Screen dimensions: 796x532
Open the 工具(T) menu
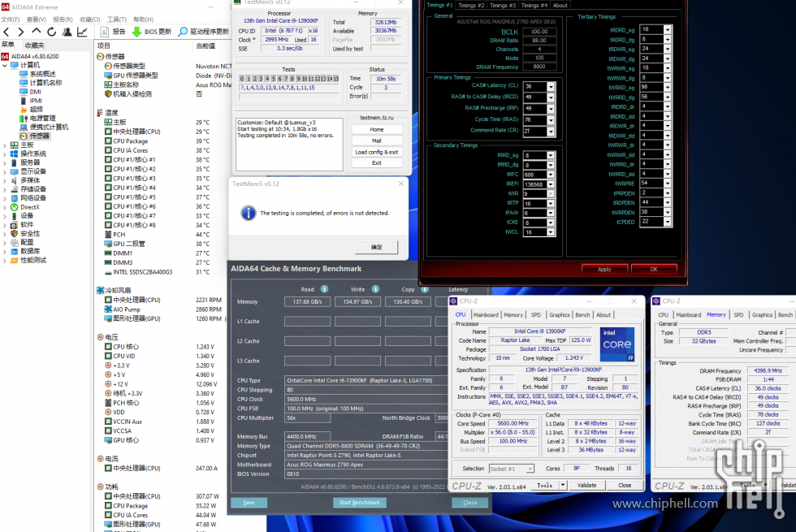(x=116, y=19)
